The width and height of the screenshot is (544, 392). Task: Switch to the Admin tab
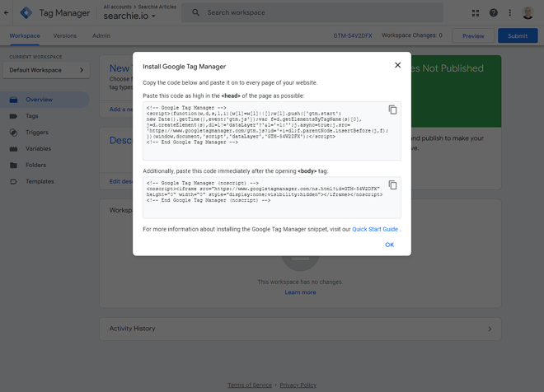pos(101,35)
